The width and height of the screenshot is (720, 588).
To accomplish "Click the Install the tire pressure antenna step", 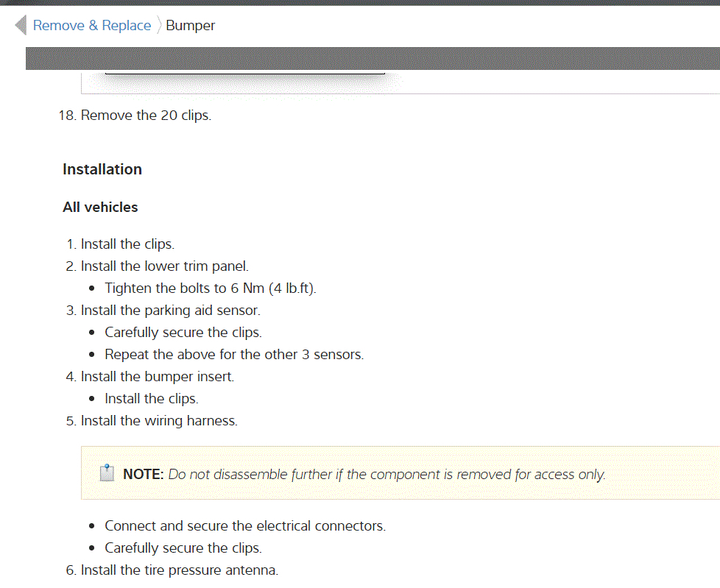I will point(180,570).
